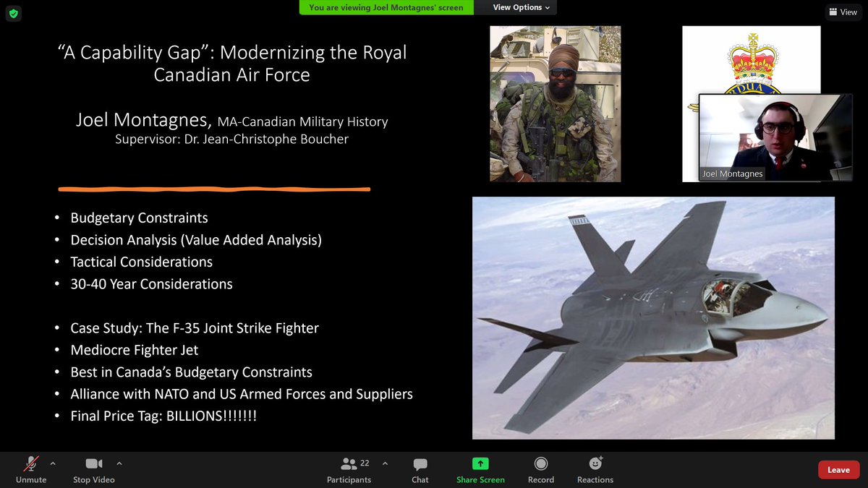Click the 'Joel Montagnes, MA-Canadian Military History' line
This screenshot has height=488, width=868.
pyautogui.click(x=231, y=120)
